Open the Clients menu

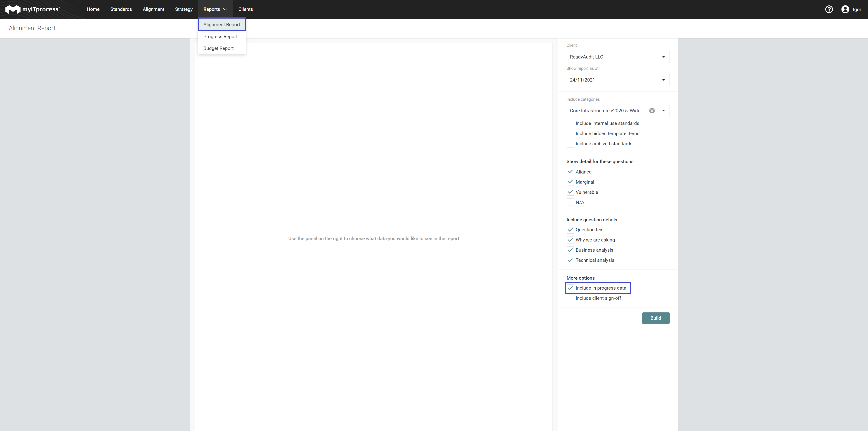[246, 9]
